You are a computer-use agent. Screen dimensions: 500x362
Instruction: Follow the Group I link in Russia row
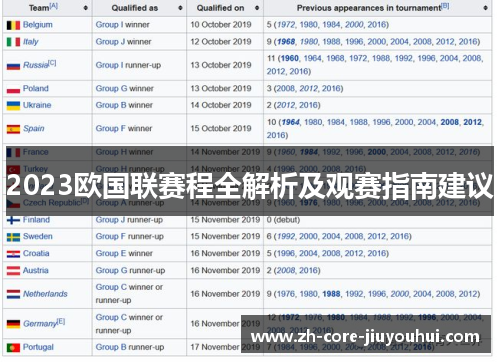pyautogui.click(x=109, y=65)
